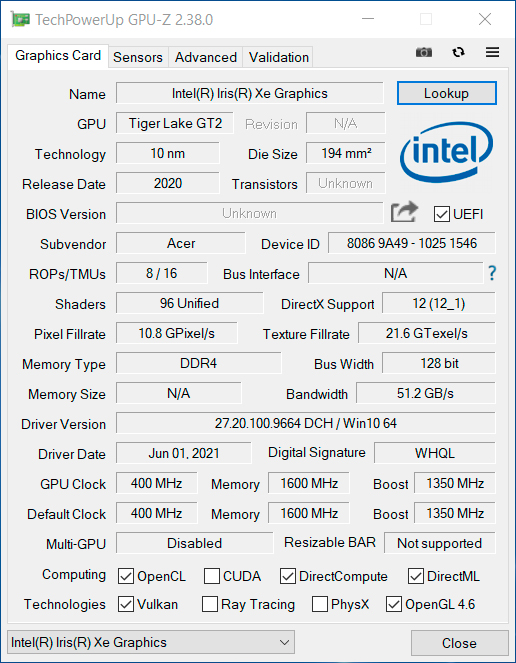
Task: Switch to the Sensors tab
Action: point(138,57)
